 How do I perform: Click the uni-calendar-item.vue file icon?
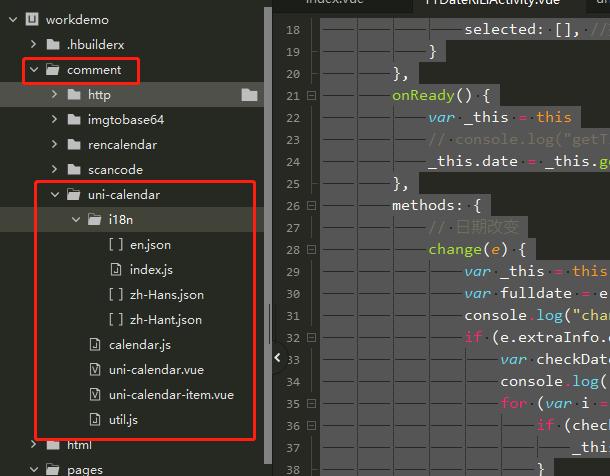pyautogui.click(x=95, y=395)
